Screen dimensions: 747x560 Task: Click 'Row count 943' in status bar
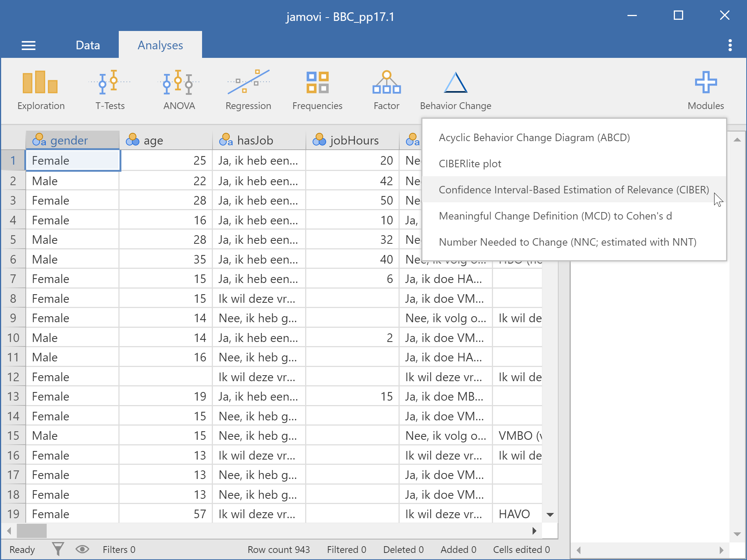(x=279, y=550)
